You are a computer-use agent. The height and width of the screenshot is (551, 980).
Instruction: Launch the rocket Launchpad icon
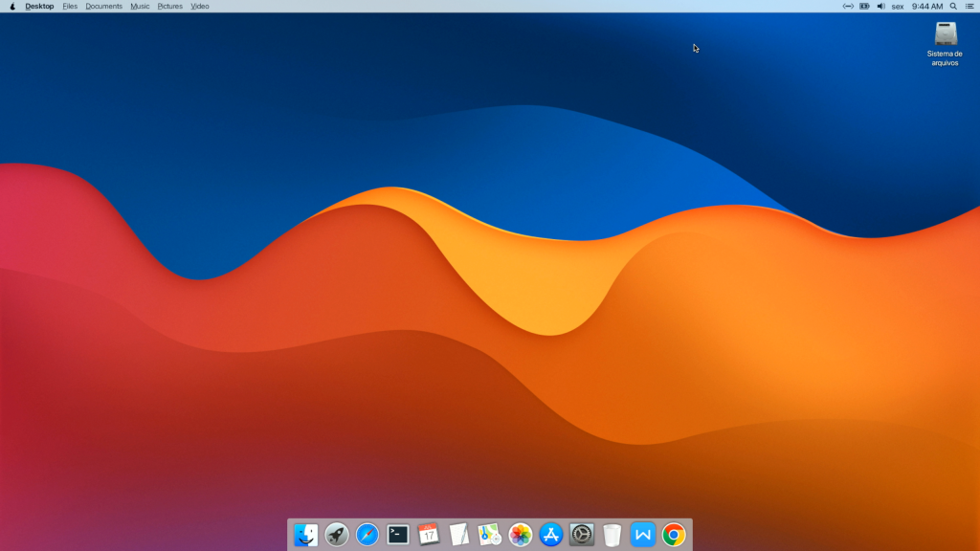point(337,535)
